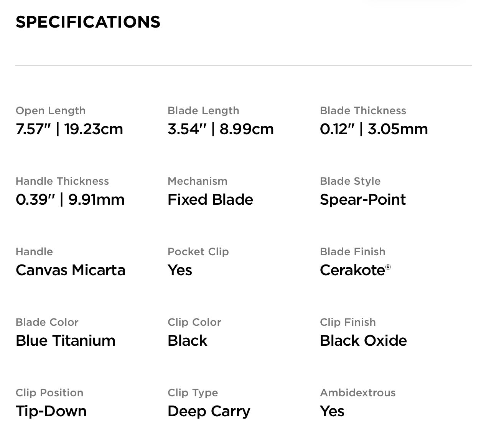Select the Canvas Micarta handle value
The image size is (504, 427).
pyautogui.click(x=71, y=270)
